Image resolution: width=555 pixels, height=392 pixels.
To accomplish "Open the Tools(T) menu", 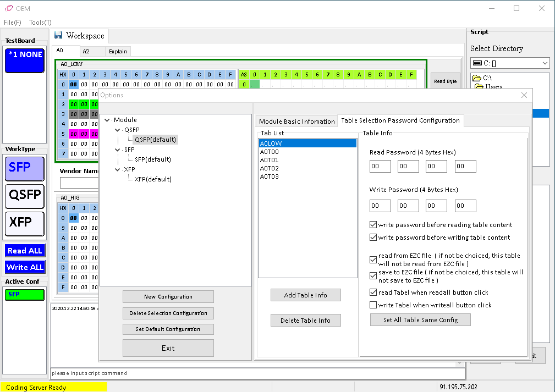I will pos(40,23).
